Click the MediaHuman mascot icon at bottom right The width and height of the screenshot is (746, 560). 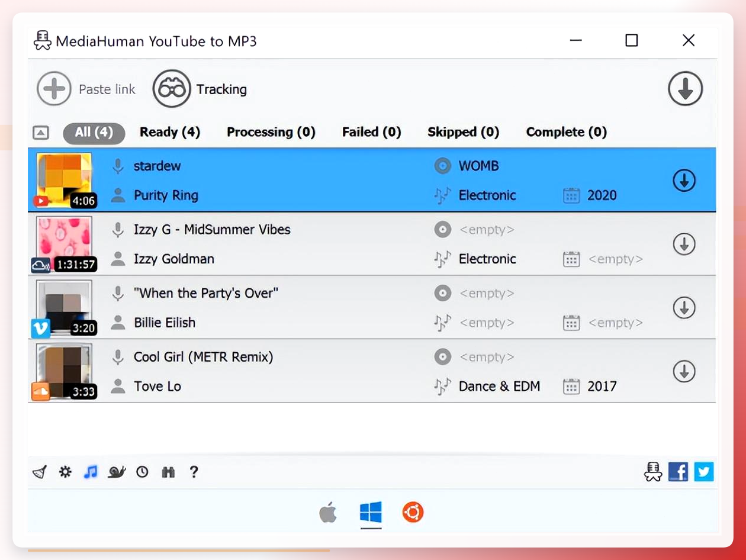(653, 472)
